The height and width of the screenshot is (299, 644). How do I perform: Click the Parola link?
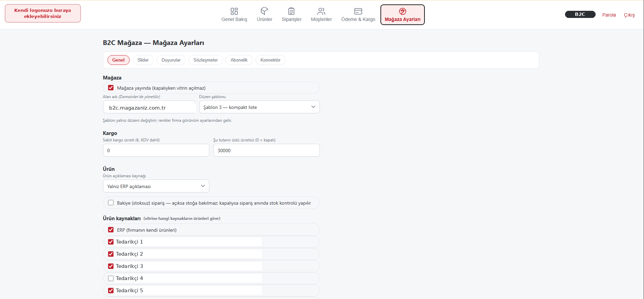click(609, 15)
